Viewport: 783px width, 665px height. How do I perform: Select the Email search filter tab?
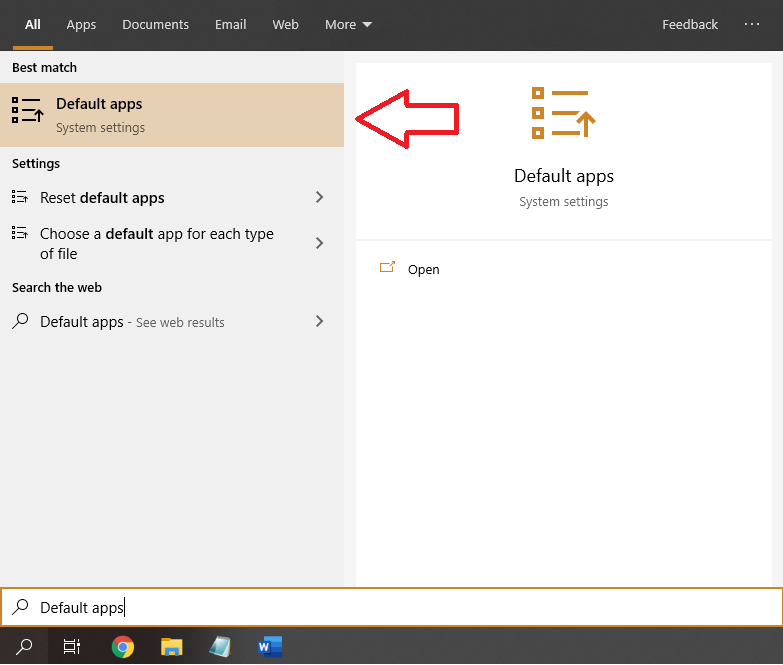click(x=230, y=24)
